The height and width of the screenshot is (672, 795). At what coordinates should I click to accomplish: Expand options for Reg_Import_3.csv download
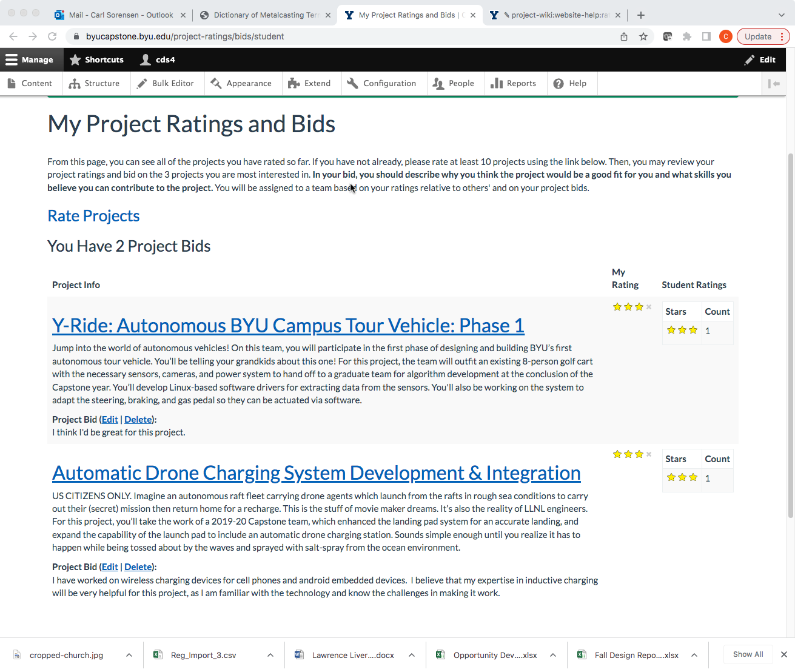(270, 655)
